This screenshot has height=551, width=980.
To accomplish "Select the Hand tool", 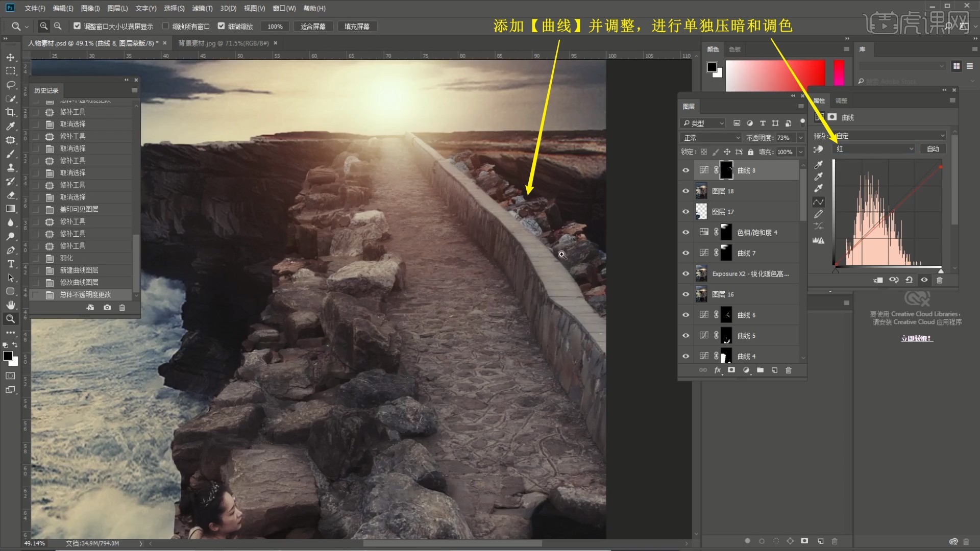I will point(10,305).
